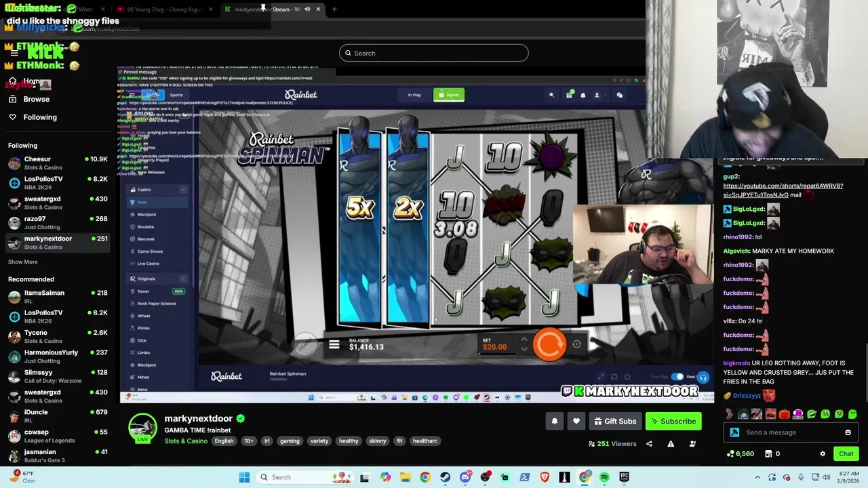Open the Rainbet Wallet button

[448, 96]
